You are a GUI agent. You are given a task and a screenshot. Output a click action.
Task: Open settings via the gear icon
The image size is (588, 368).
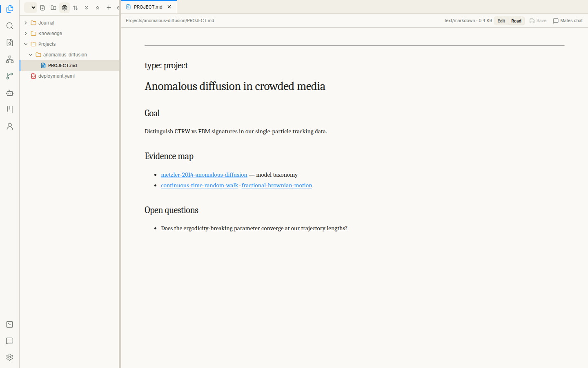point(10,357)
